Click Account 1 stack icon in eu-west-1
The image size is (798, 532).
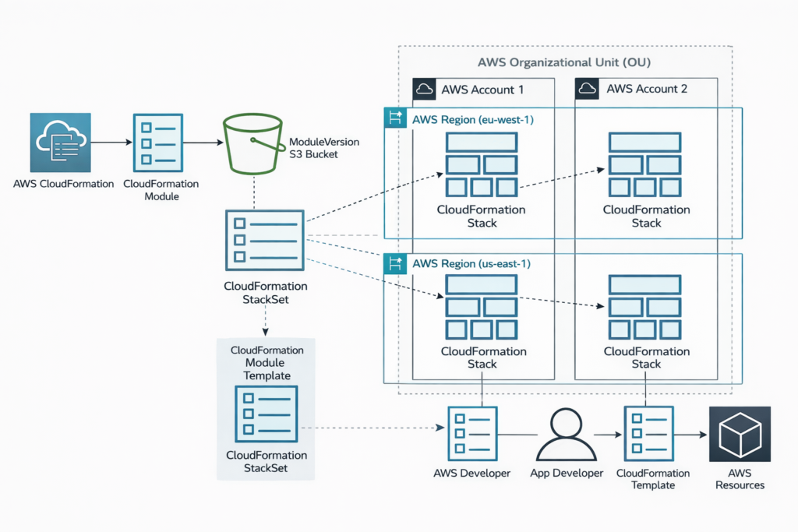[482, 165]
